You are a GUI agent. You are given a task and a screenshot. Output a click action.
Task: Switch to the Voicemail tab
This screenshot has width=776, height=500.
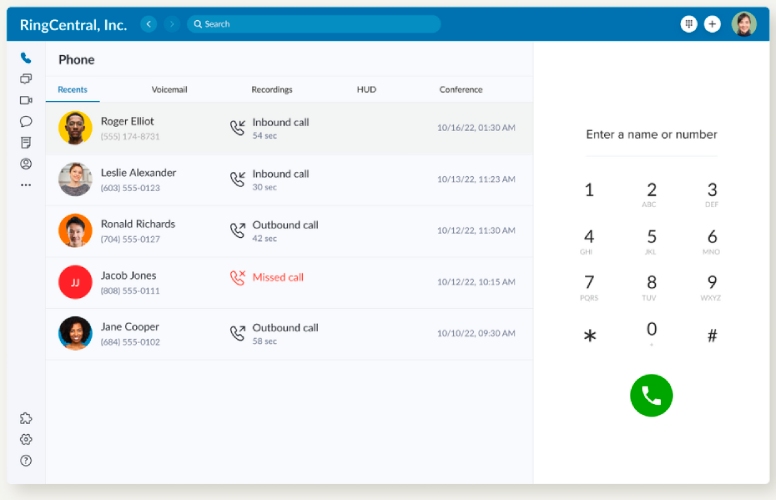(x=169, y=90)
